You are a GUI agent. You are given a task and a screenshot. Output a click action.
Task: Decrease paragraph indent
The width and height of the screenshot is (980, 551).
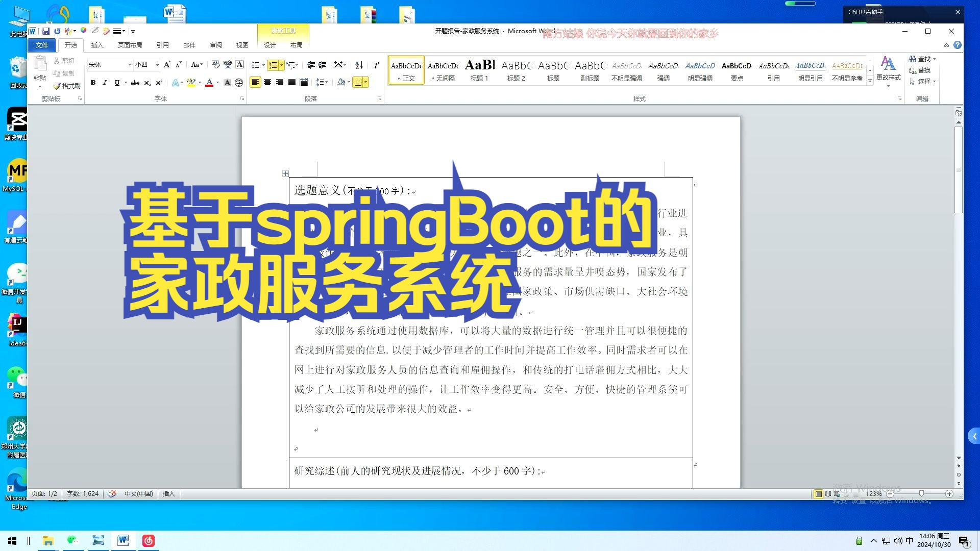310,65
